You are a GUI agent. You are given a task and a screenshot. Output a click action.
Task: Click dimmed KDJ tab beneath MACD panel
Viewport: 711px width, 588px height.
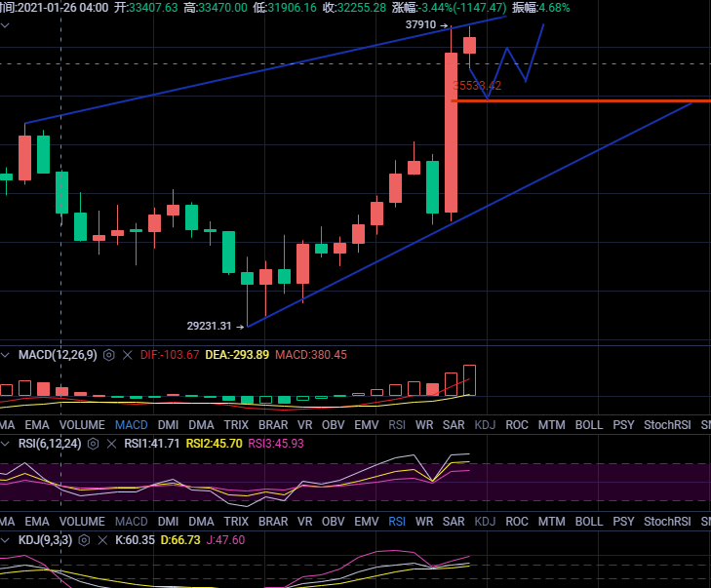(485, 425)
